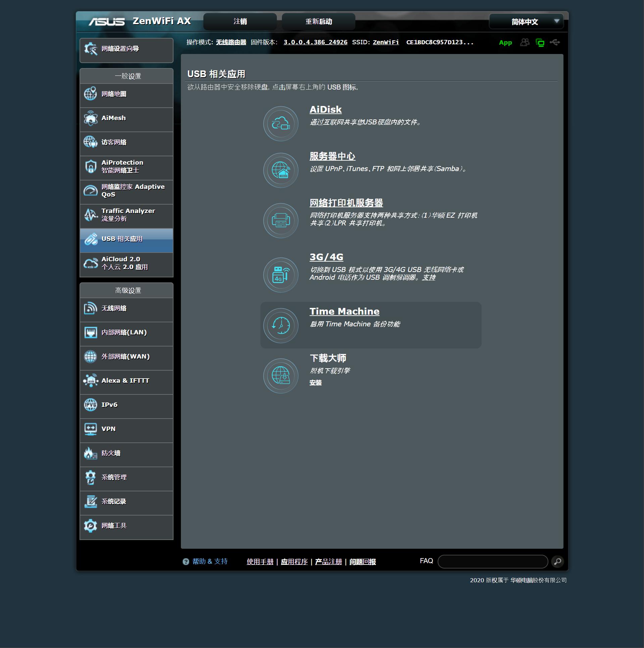Click the network printer server icon
This screenshot has width=644, height=648.
281,221
